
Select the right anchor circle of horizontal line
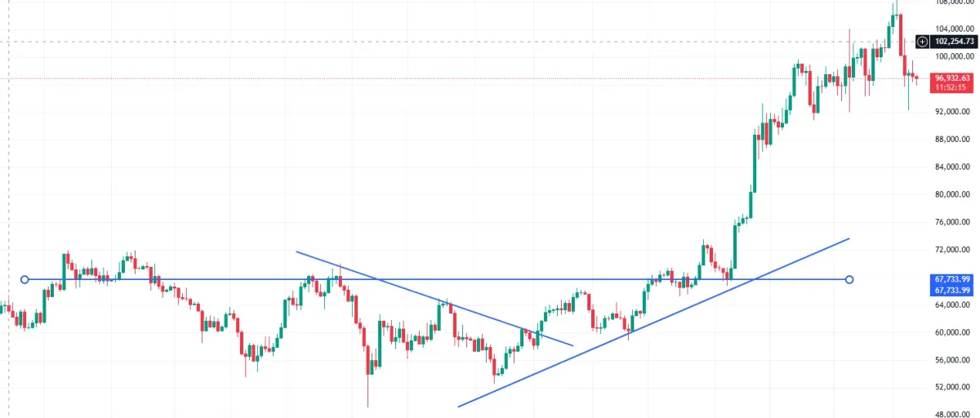coord(849,280)
